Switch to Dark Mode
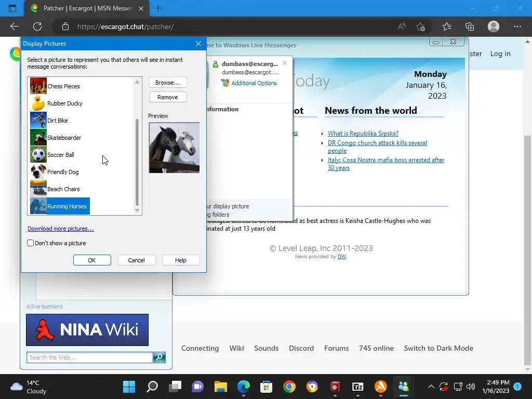The width and height of the screenshot is (532, 399). tap(438, 348)
